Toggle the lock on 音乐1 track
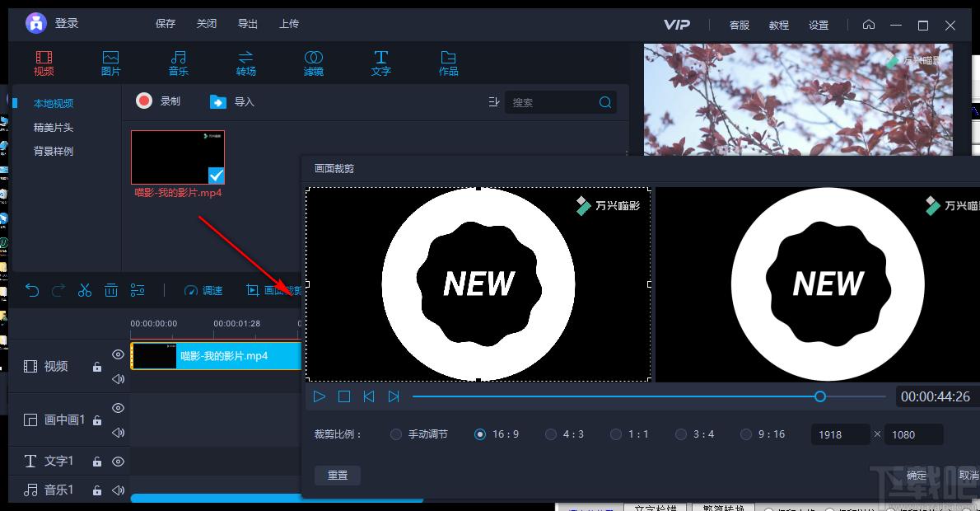Screen dimensions: 980x511 coord(97,490)
